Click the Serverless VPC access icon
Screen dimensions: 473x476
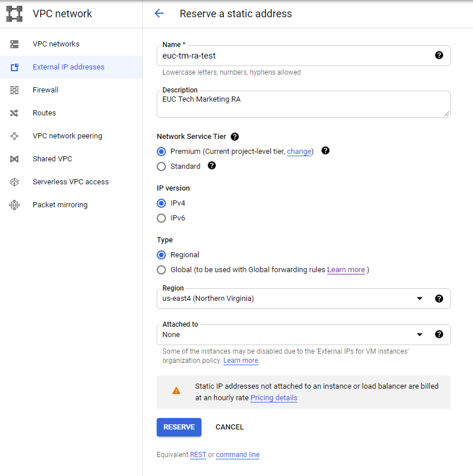pos(14,182)
